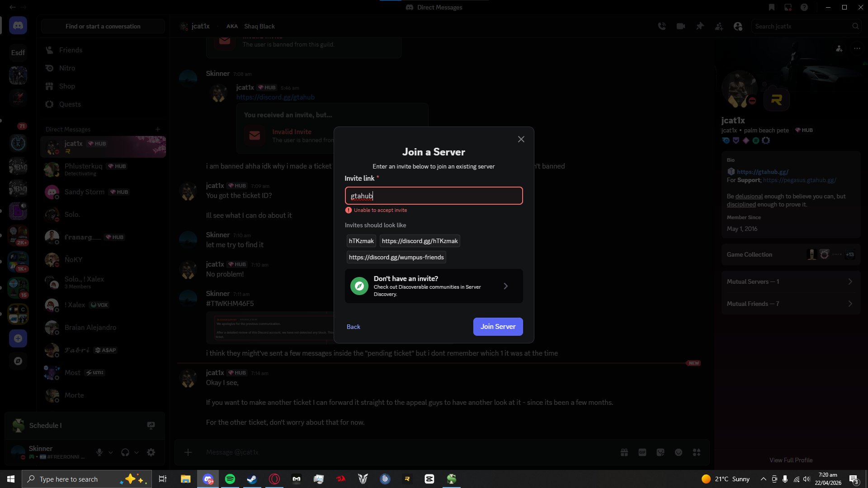Click View Full Profile
Viewport: 868px width, 488px height.
791,460
